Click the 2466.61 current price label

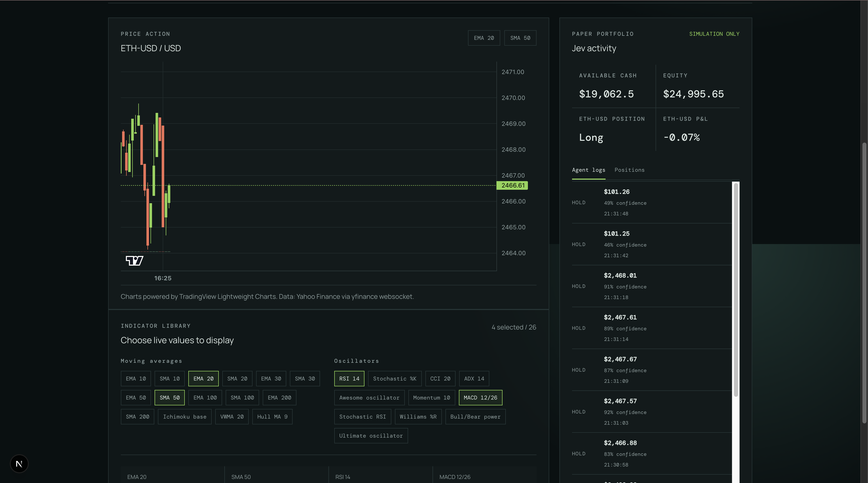(512, 185)
